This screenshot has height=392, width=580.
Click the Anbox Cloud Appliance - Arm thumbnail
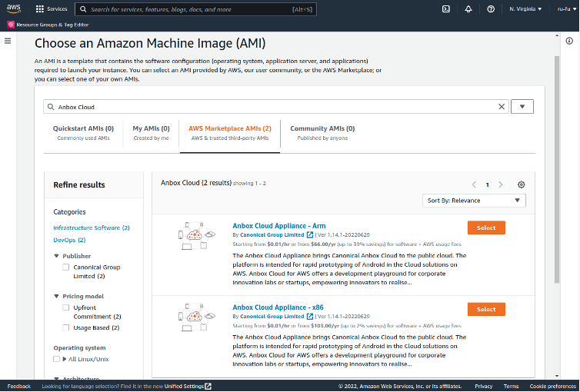pos(197,235)
